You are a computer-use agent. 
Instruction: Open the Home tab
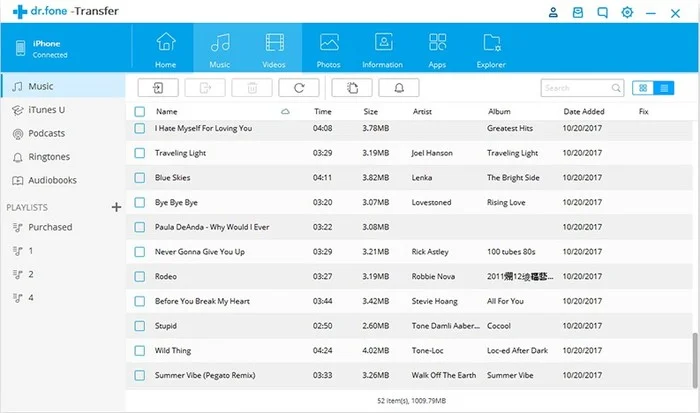[165, 48]
